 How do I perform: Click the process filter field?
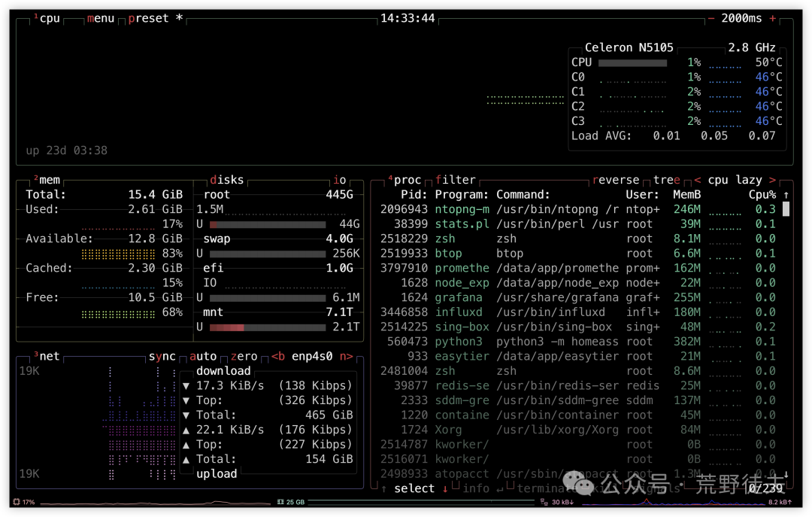(x=455, y=180)
